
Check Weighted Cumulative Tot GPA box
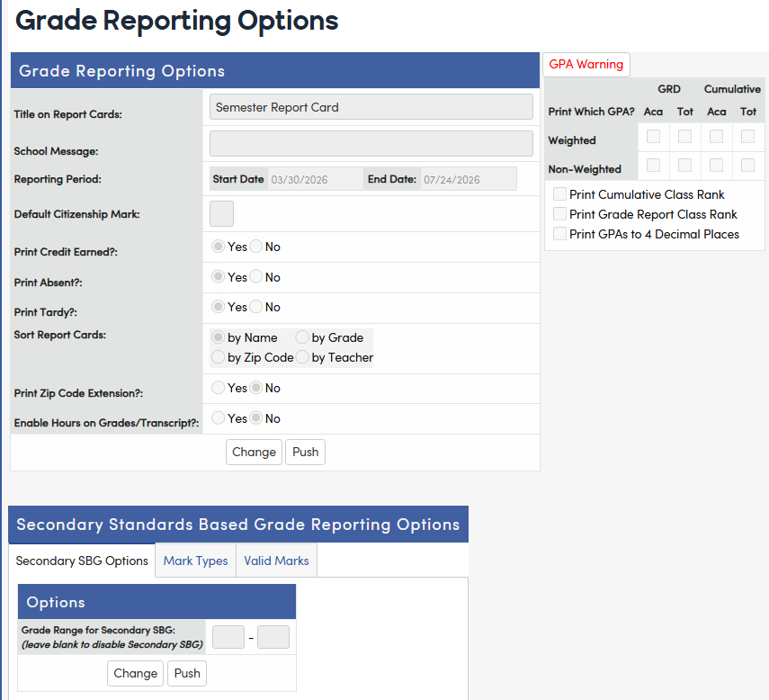pyautogui.click(x=747, y=137)
